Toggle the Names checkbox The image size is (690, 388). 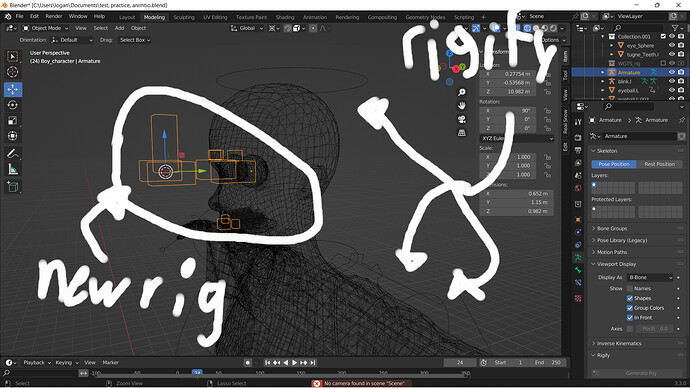(x=630, y=289)
